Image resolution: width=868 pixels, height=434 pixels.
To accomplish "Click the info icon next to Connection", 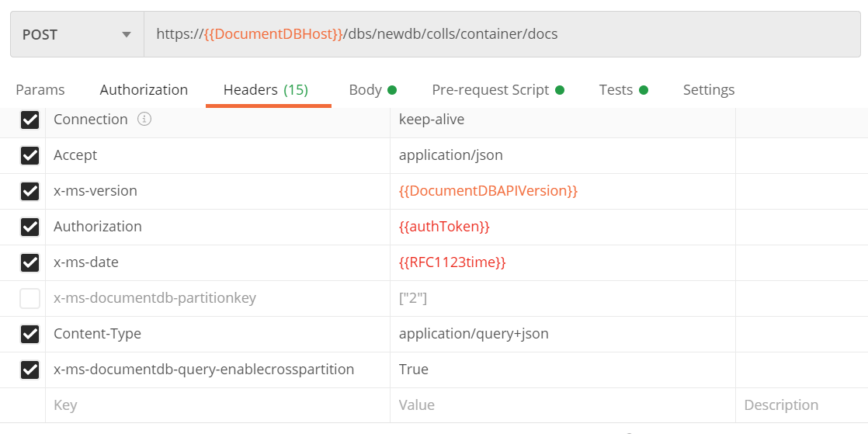I will (x=144, y=120).
